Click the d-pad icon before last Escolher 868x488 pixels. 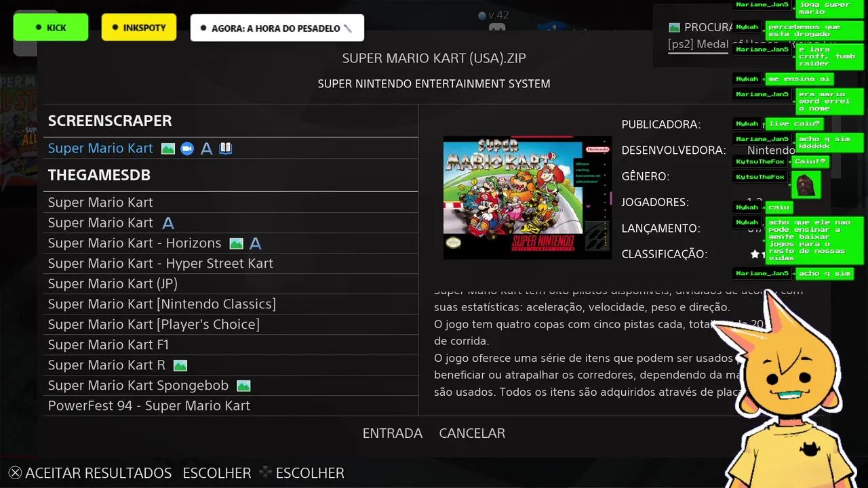(267, 472)
